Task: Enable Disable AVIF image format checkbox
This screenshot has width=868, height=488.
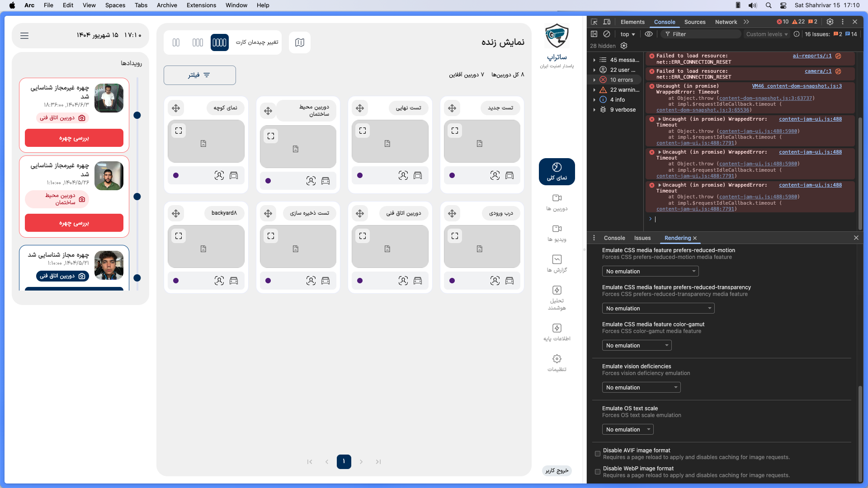Action: [598, 454]
